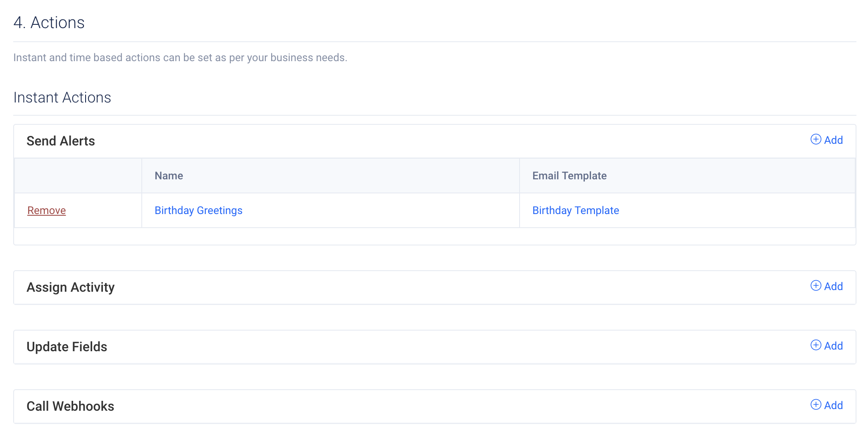Click the plus icon for Call Webhooks

pyautogui.click(x=816, y=405)
